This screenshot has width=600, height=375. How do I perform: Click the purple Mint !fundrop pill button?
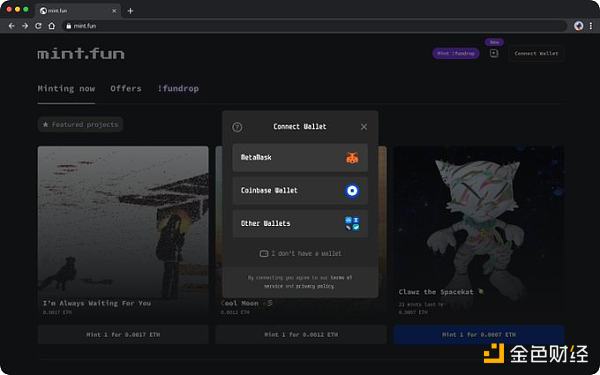pos(456,54)
